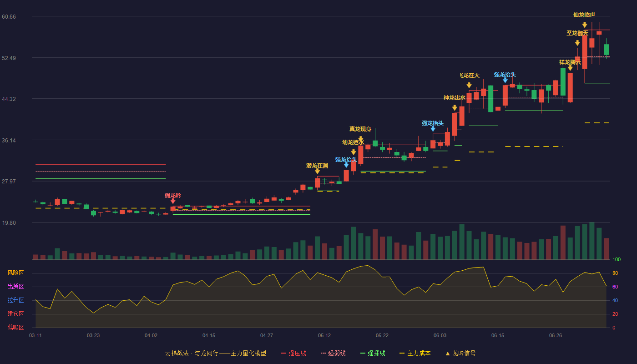The height and width of the screenshot is (364, 637).
Task: Click the yellow arrow under 圣龙翻天
Action: pyautogui.click(x=577, y=43)
